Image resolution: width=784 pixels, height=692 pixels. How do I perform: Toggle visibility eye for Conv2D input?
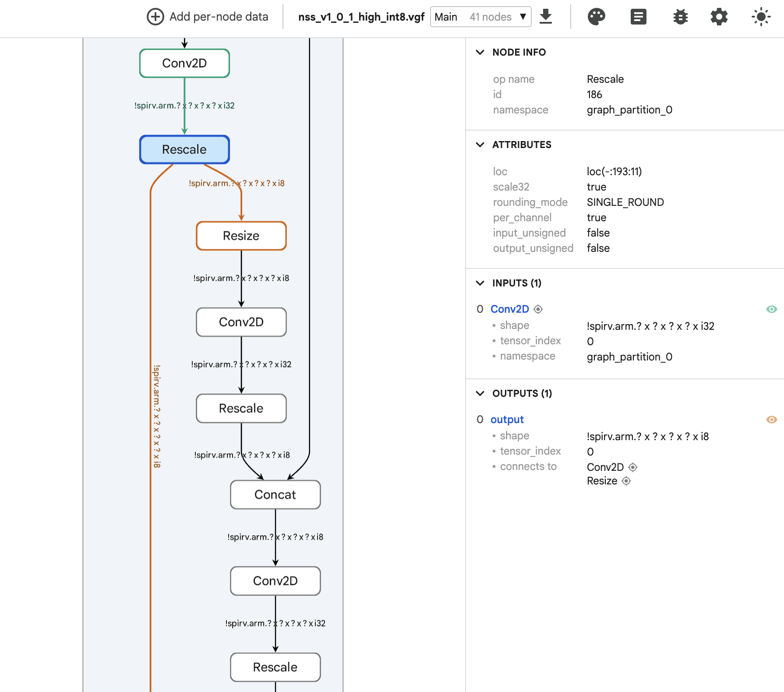click(771, 309)
